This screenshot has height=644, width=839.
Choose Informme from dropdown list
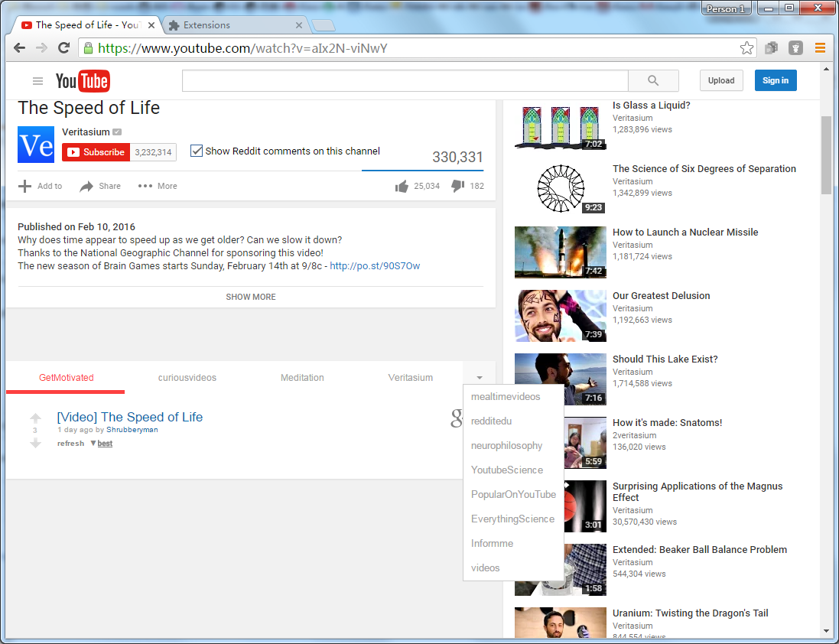513,544
